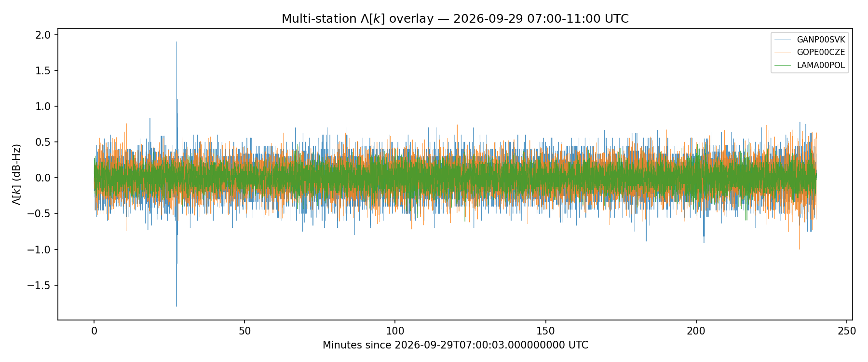868x362 pixels.
Task: Select the GANP00SVK legend label
Action: pos(821,40)
